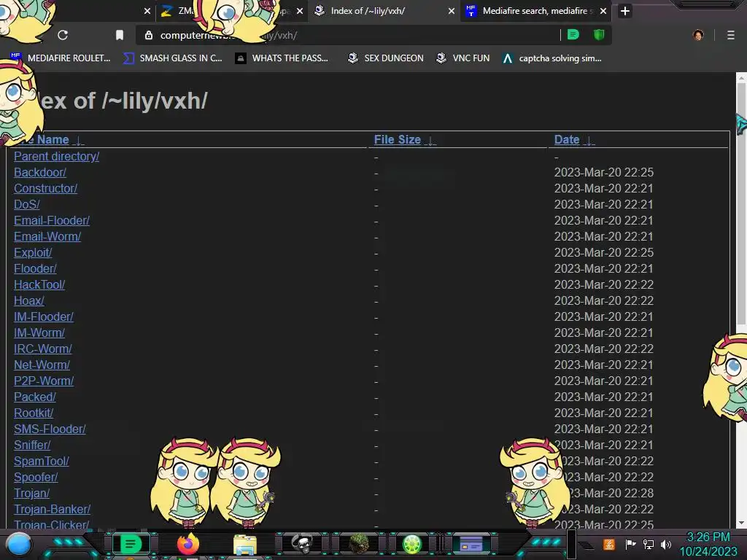Click the Minecraft block taskbar icon
Image resolution: width=747 pixels, height=560 pixels.
click(x=359, y=544)
